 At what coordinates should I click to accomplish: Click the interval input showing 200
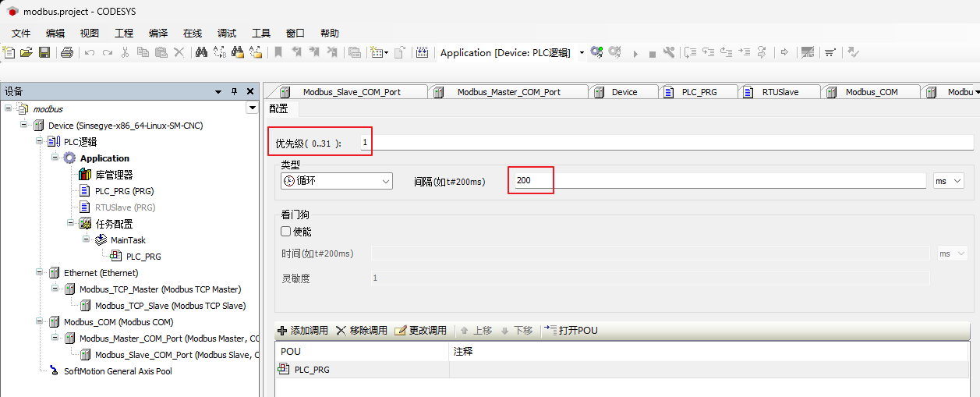coord(719,181)
